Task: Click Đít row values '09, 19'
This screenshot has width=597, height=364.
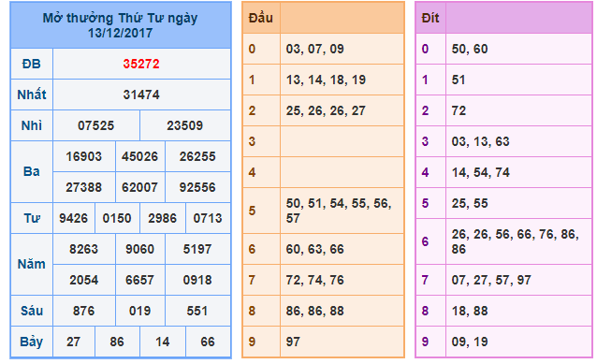Action: pyautogui.click(x=470, y=342)
